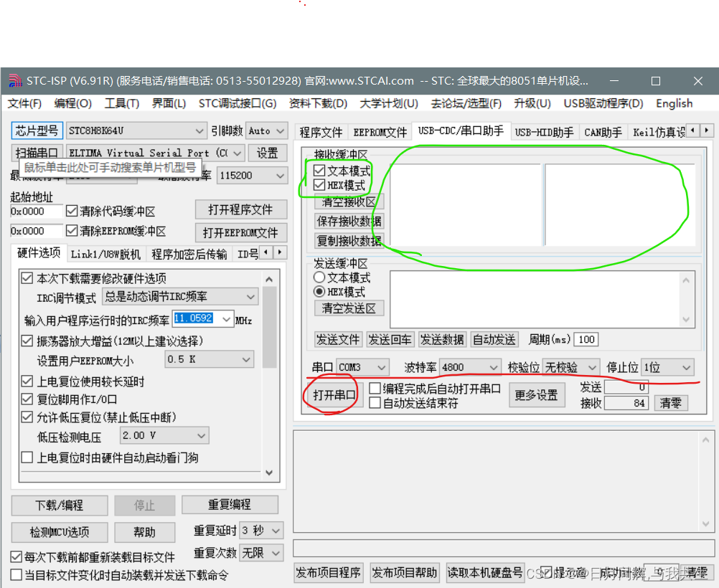This screenshot has height=588, width=719.
Task: Click 清空接收区 button
Action: (349, 201)
